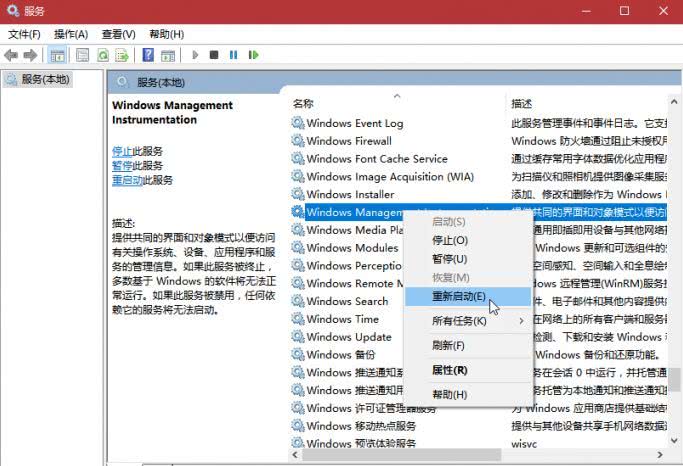Viewport: 683px width, 466px height.
Task: Maximize the 服务 window
Action: pos(624,10)
